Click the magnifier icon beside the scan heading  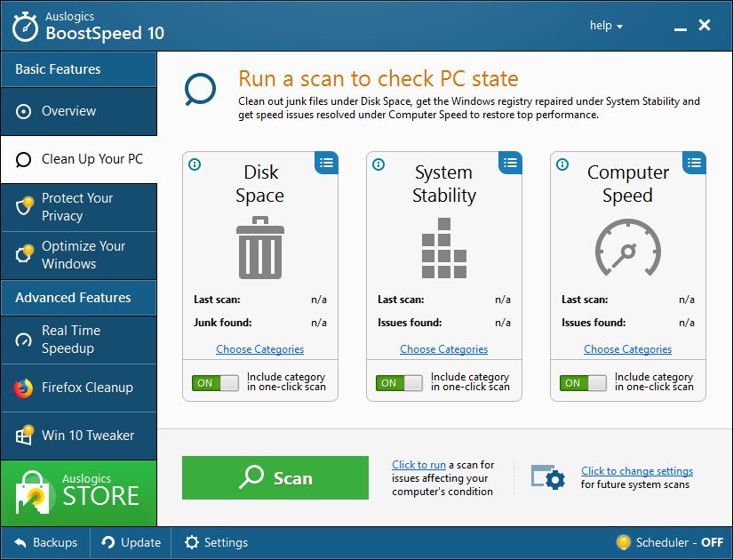[x=200, y=89]
